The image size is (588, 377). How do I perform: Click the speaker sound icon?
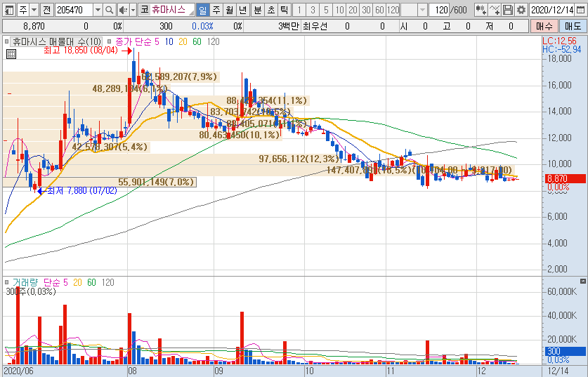pyautogui.click(x=123, y=10)
